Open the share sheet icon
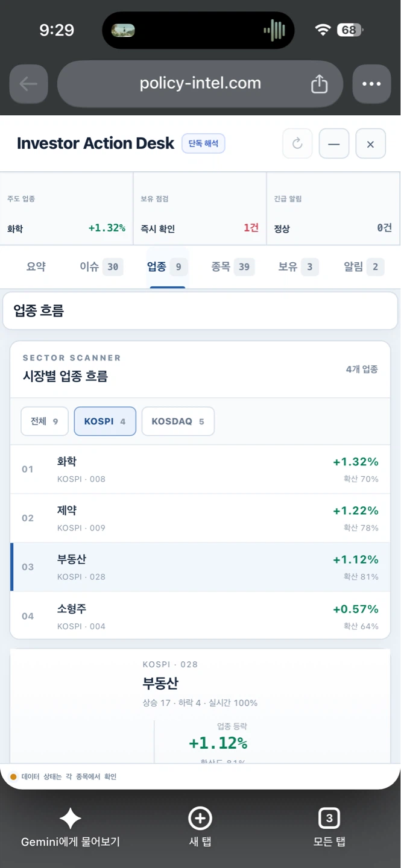The width and height of the screenshot is (401, 868). point(319,84)
